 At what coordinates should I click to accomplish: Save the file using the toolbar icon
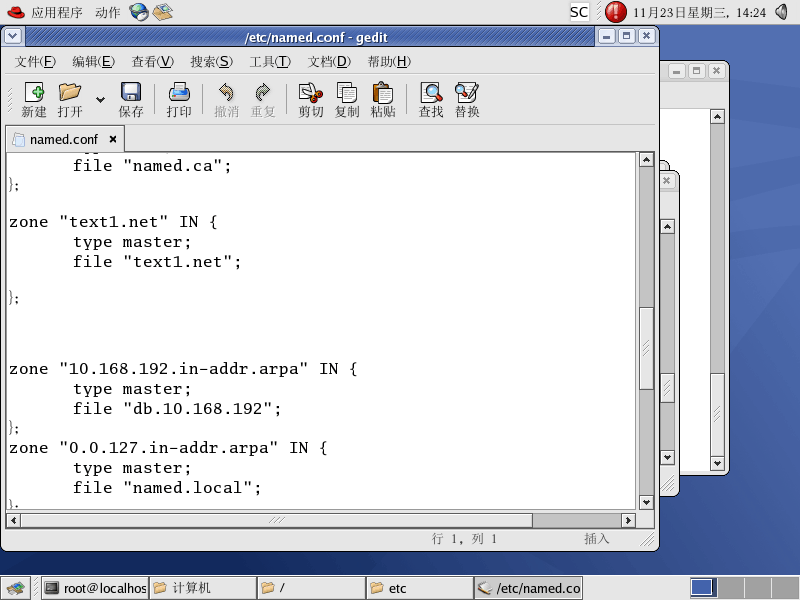[x=131, y=93]
